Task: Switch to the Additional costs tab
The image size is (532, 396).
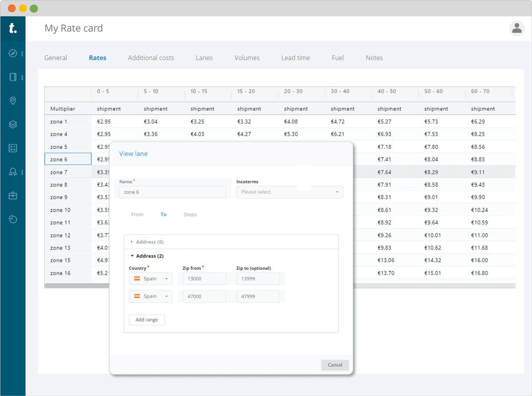Action: tap(151, 58)
